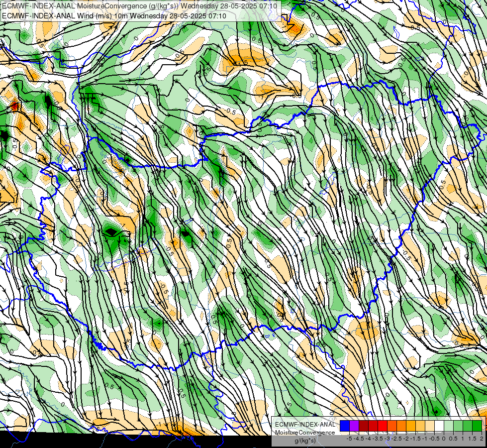Viewport: 487px width, 448px height.
Task: Click the MoistureConvergence title line at top
Action: 139,6
